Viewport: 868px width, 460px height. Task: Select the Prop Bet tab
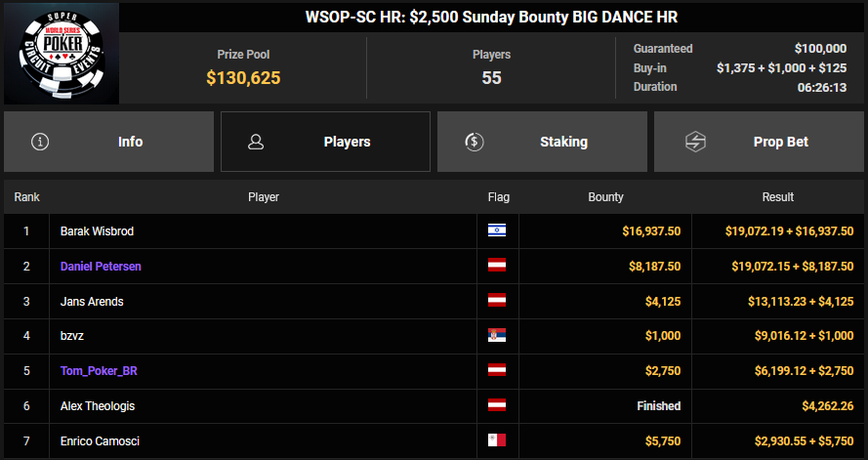tap(759, 142)
